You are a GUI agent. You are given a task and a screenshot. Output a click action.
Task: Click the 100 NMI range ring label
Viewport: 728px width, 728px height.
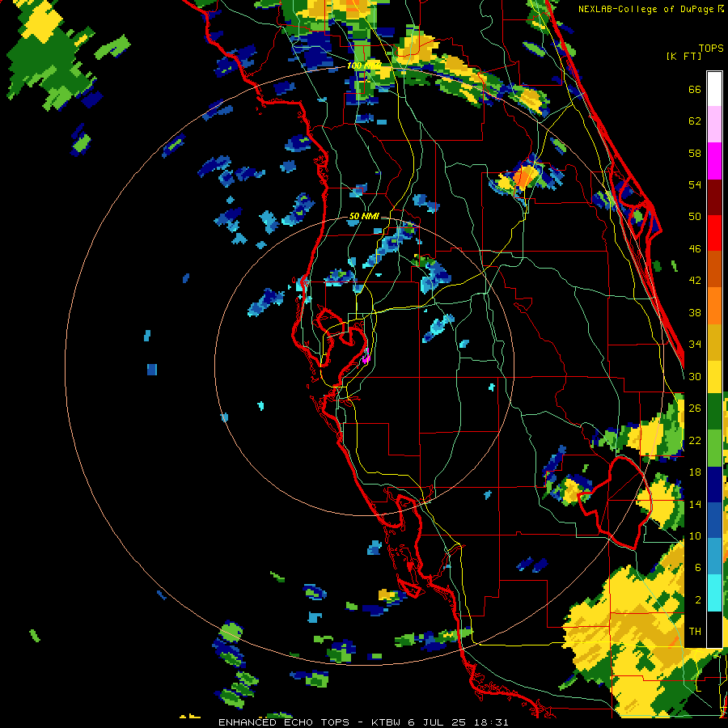tap(363, 66)
